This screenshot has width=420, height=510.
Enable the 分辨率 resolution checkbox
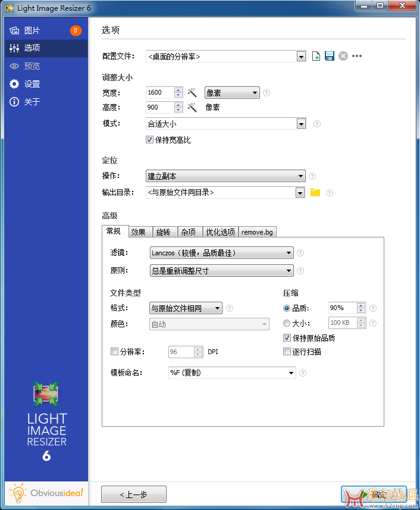[114, 352]
